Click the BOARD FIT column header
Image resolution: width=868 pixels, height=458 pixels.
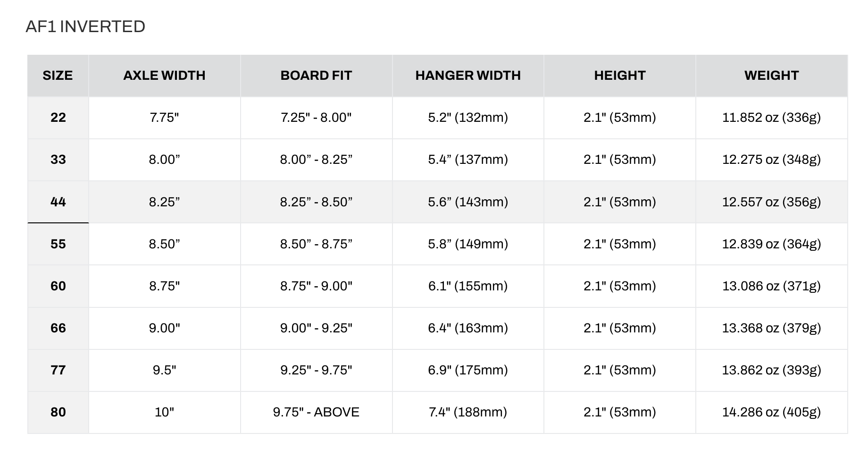317,76
